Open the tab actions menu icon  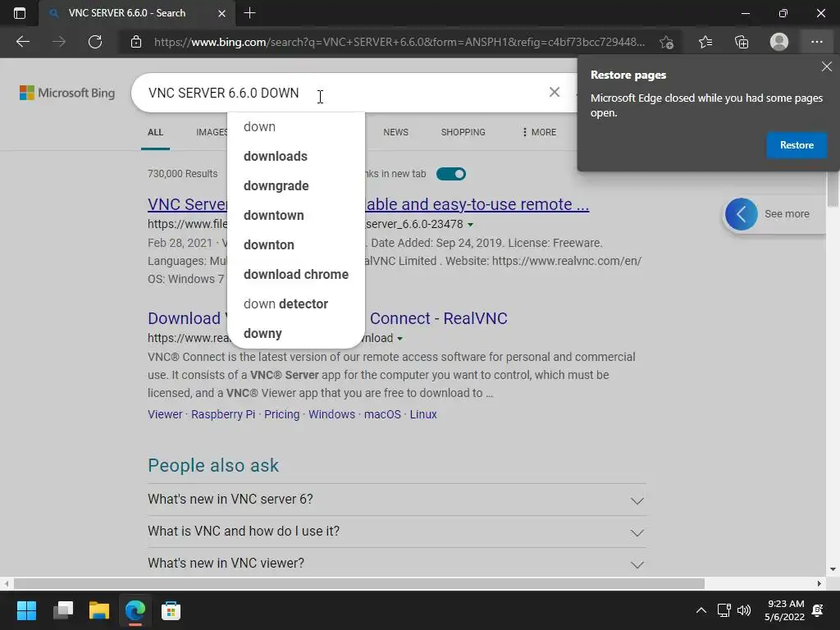click(x=20, y=13)
